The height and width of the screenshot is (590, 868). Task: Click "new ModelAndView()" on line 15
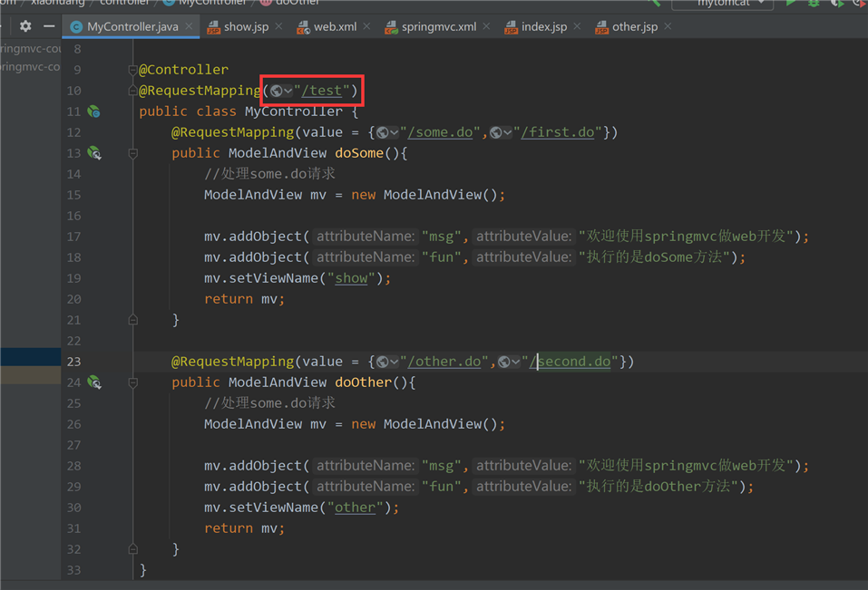(424, 195)
